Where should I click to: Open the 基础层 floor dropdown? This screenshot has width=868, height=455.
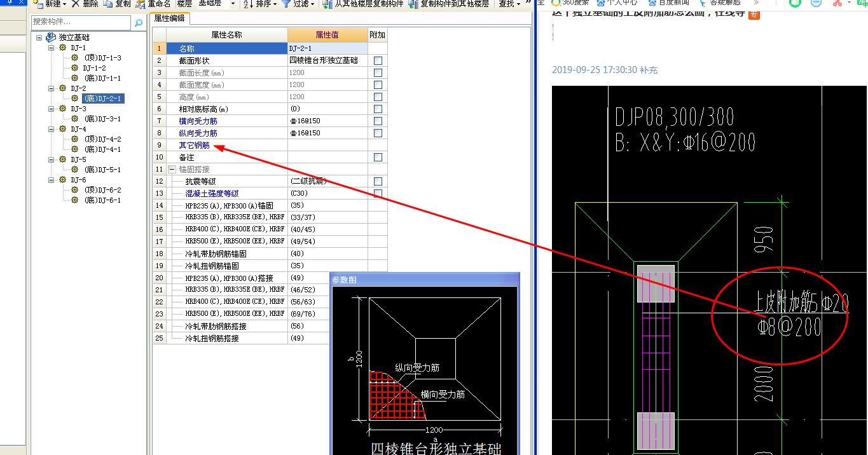pos(233,4)
